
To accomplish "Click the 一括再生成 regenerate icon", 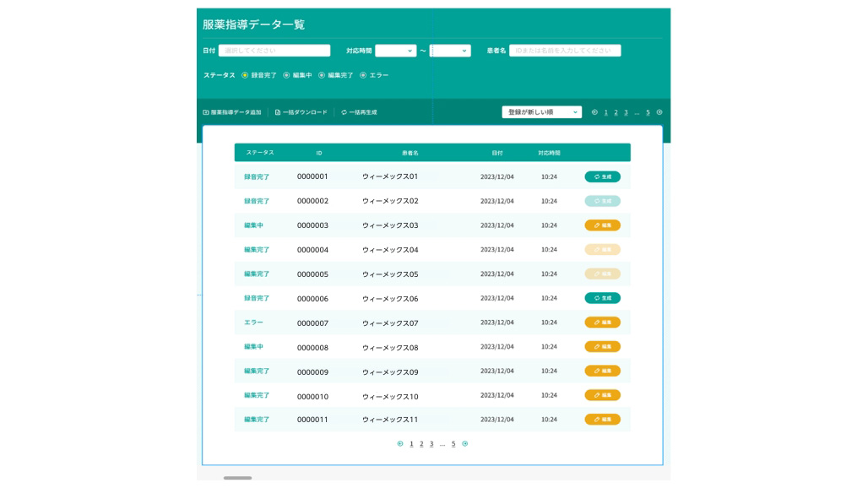I will click(344, 112).
